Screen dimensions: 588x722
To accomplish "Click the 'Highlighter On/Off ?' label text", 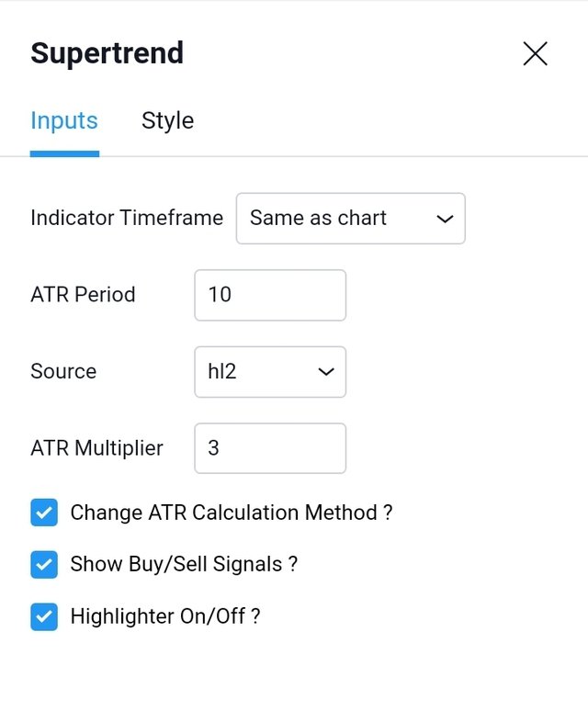I will click(165, 616).
